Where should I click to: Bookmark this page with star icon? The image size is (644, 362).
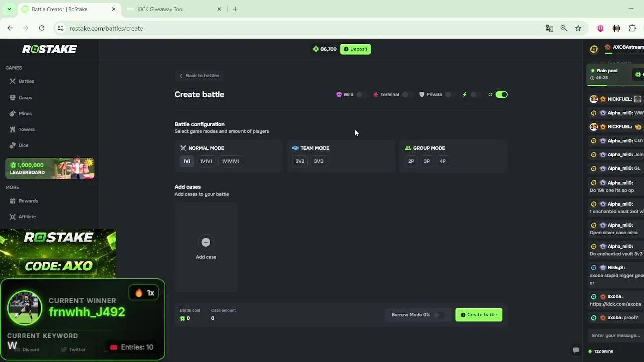pyautogui.click(x=578, y=28)
